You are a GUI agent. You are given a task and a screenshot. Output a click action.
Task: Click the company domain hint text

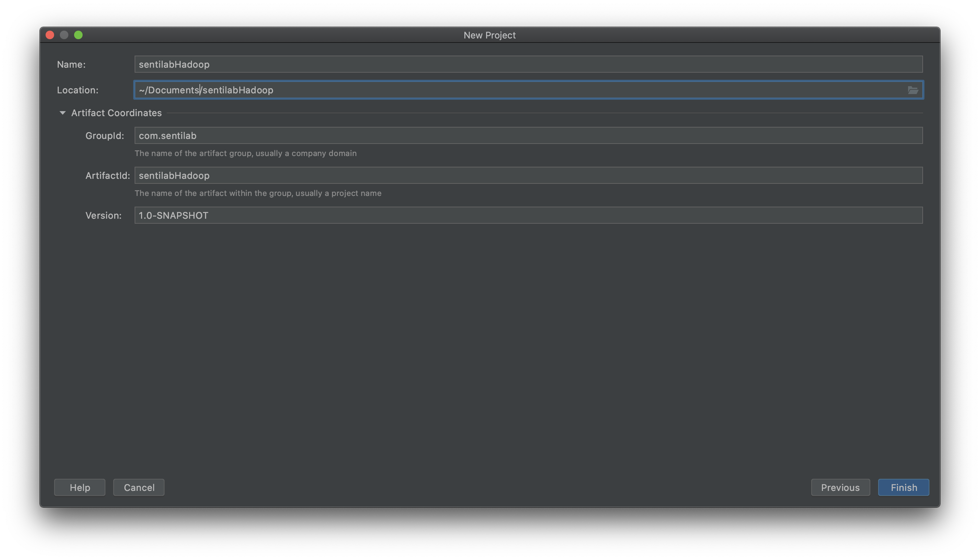pyautogui.click(x=245, y=153)
